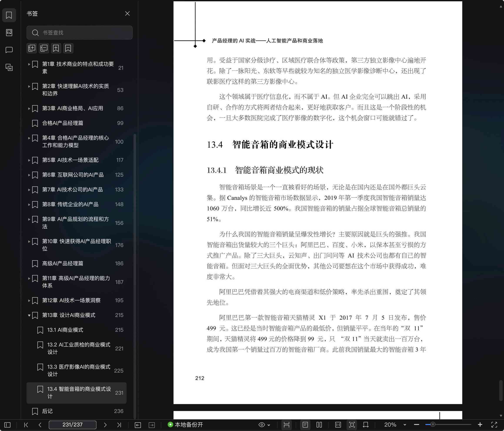The width and height of the screenshot is (504, 431).
Task: Switch to single page view
Action: [305, 425]
